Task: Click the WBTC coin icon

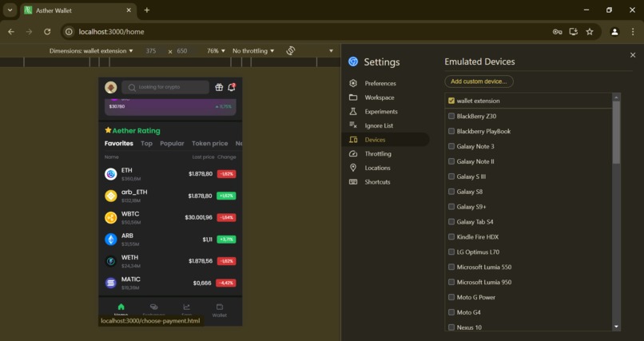Action: tap(111, 217)
